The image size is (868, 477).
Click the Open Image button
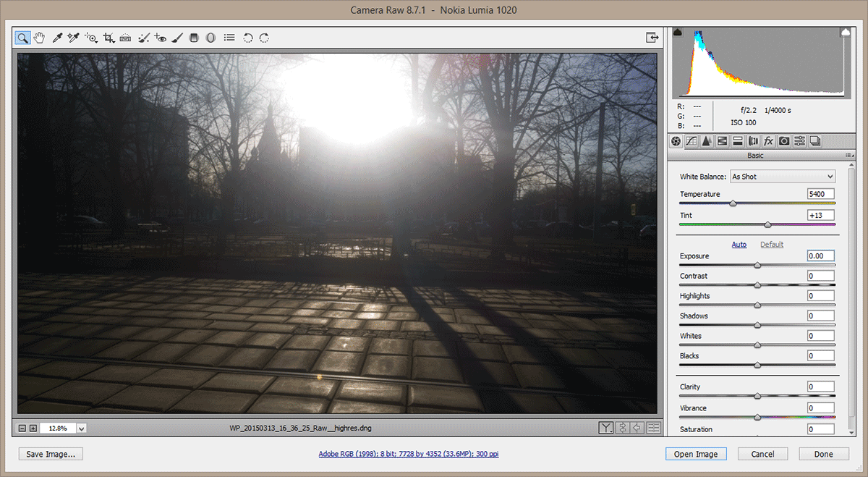pos(695,454)
